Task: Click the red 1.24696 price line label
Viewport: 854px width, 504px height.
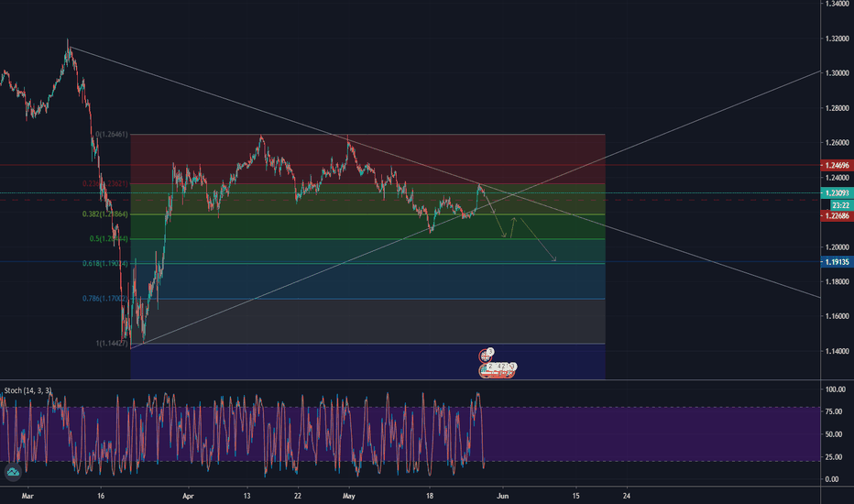Action: coord(837,165)
